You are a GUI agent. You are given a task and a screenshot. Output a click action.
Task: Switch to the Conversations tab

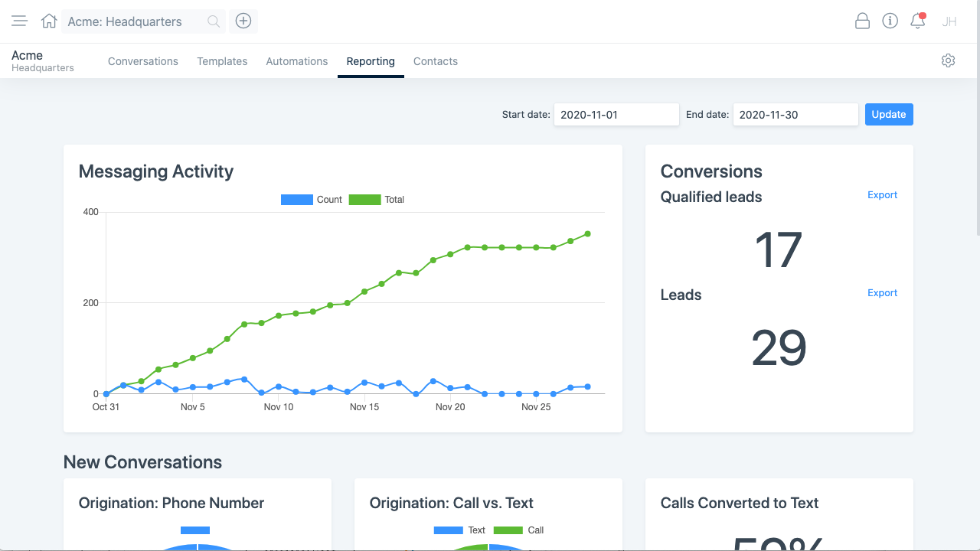(x=143, y=61)
